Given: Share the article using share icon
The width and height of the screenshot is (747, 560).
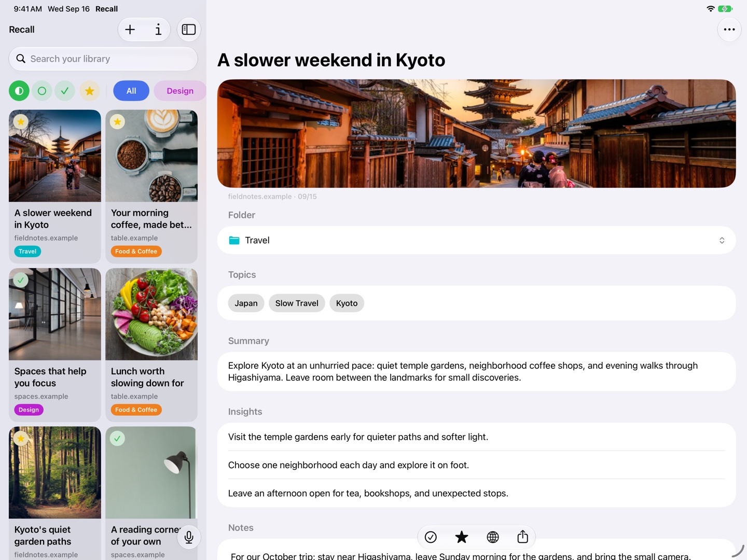Looking at the screenshot, I should (523, 537).
